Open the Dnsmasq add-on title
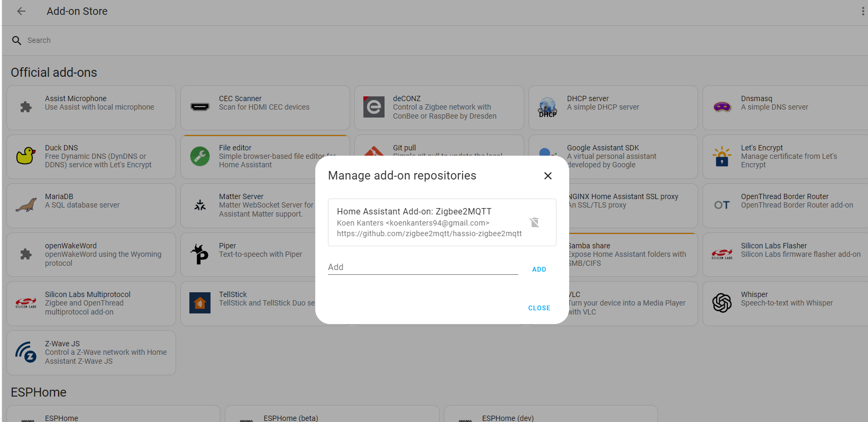Screen dimensions: 868x422 point(756,98)
